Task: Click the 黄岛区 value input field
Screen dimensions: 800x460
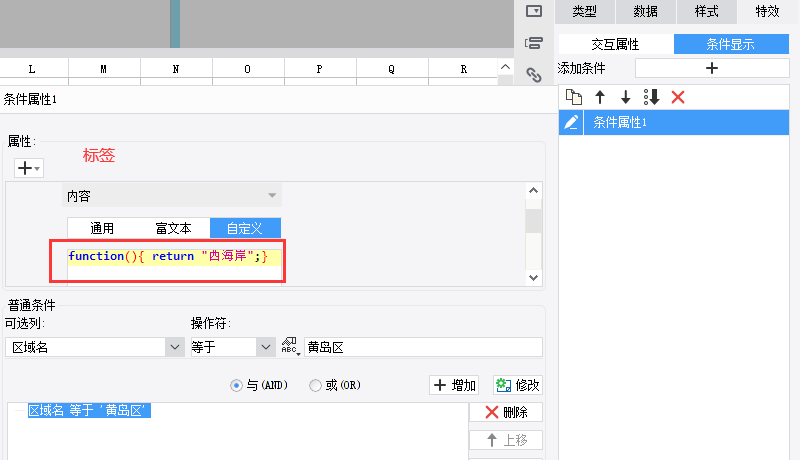Action: click(x=422, y=347)
